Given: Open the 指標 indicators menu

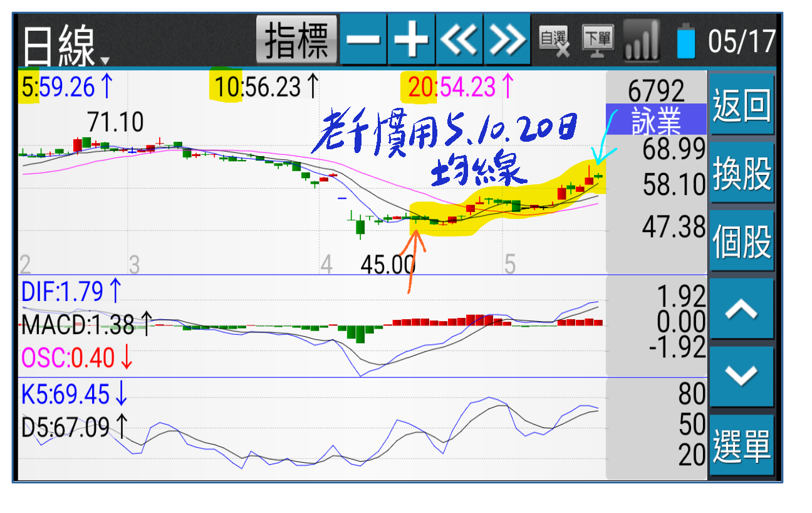Looking at the screenshot, I should (x=296, y=40).
